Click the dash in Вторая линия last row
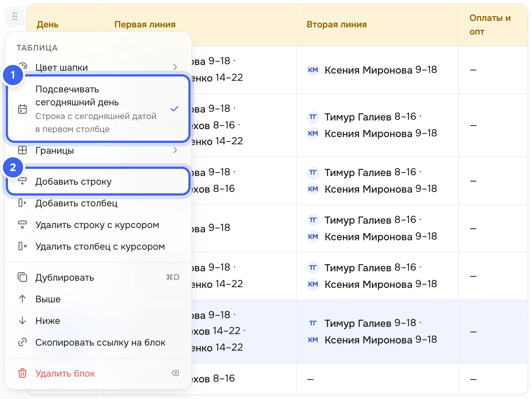Viewport: 532px width, 399px height. pos(310,379)
